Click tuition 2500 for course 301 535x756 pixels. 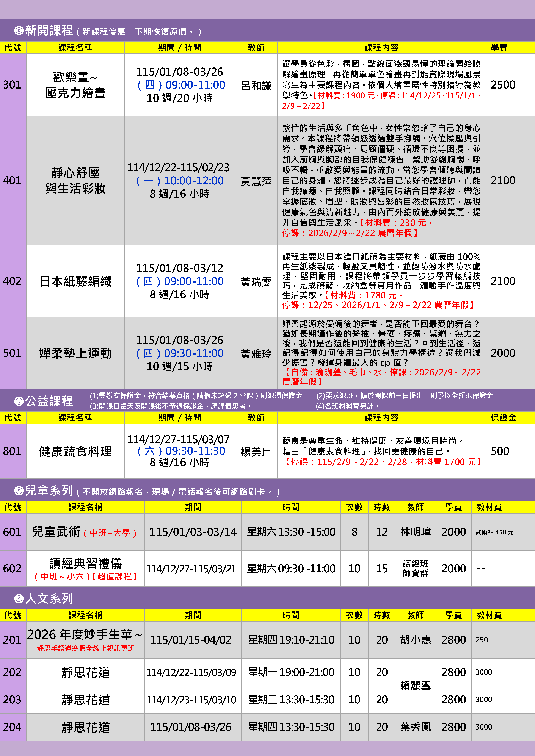tap(503, 85)
